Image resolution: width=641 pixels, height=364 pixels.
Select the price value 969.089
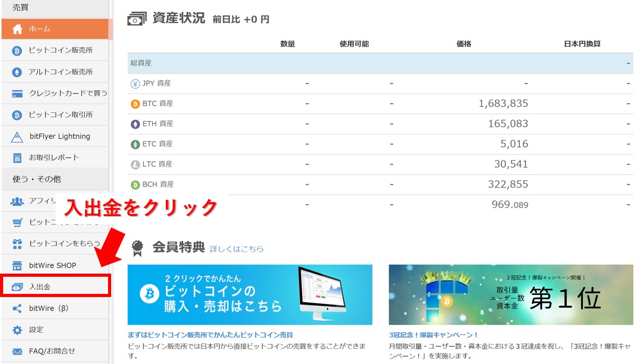pyautogui.click(x=510, y=205)
